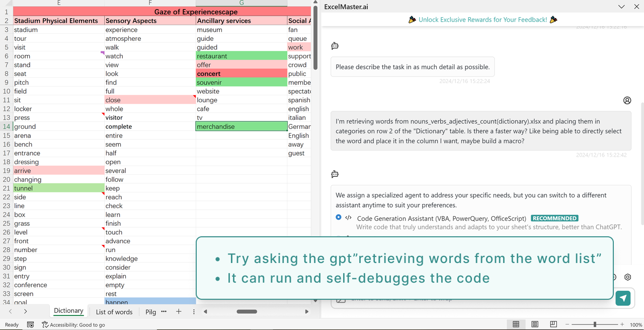
Task: Click the Ready status indicator
Action: pyautogui.click(x=11, y=324)
